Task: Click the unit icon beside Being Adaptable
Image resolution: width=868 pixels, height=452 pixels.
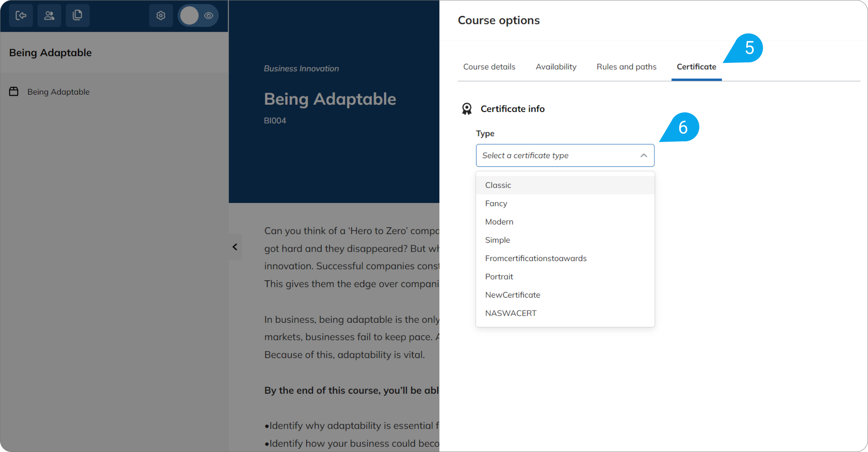Action: (14, 92)
